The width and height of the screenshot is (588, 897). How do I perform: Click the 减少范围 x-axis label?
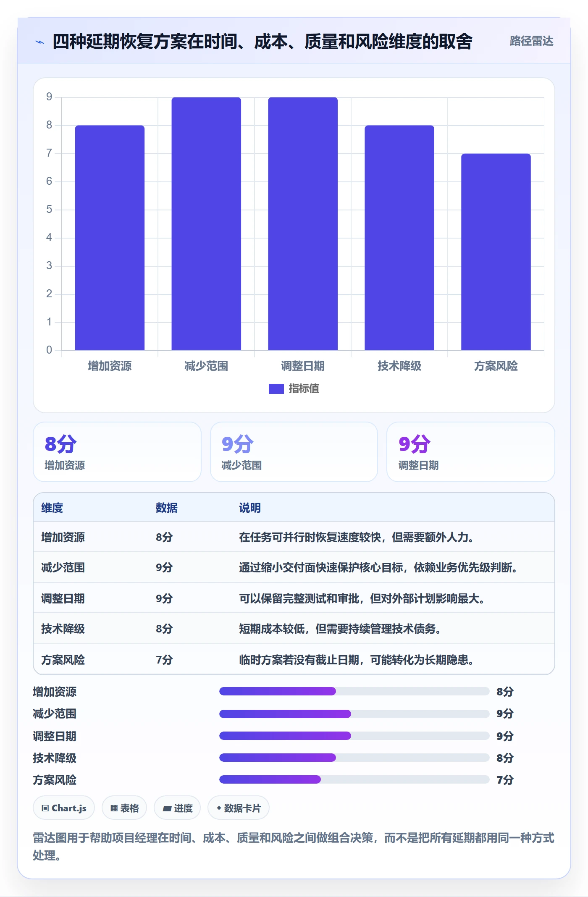[x=206, y=366]
